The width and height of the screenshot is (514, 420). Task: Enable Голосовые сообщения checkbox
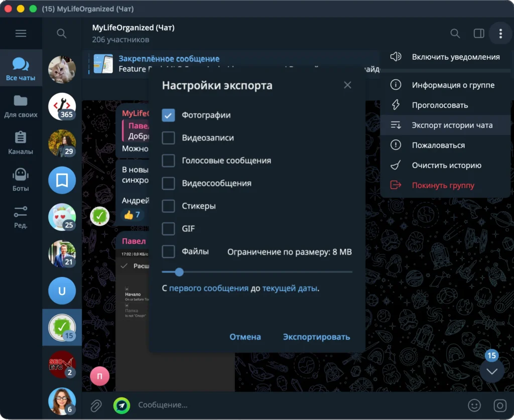(168, 161)
